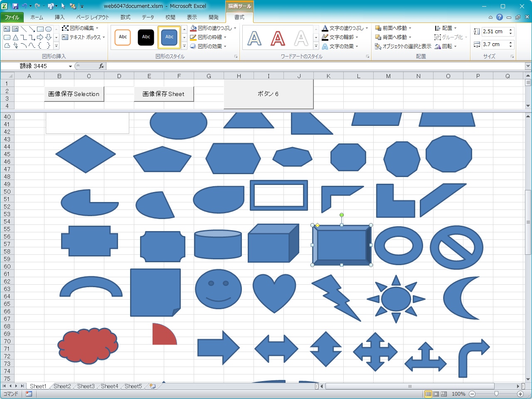Open the 挿入 (Insert) ribbon tab
This screenshot has height=399, width=532.
coord(60,17)
